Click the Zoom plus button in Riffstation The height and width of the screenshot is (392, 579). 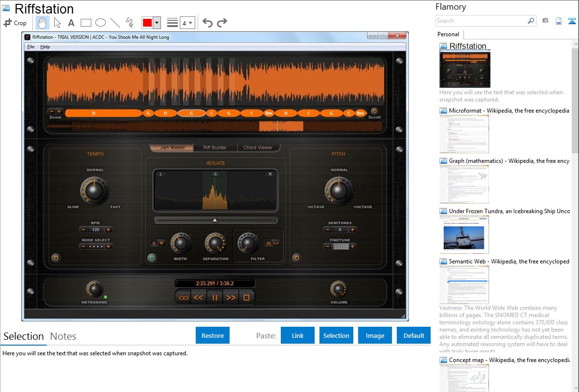pos(58,111)
